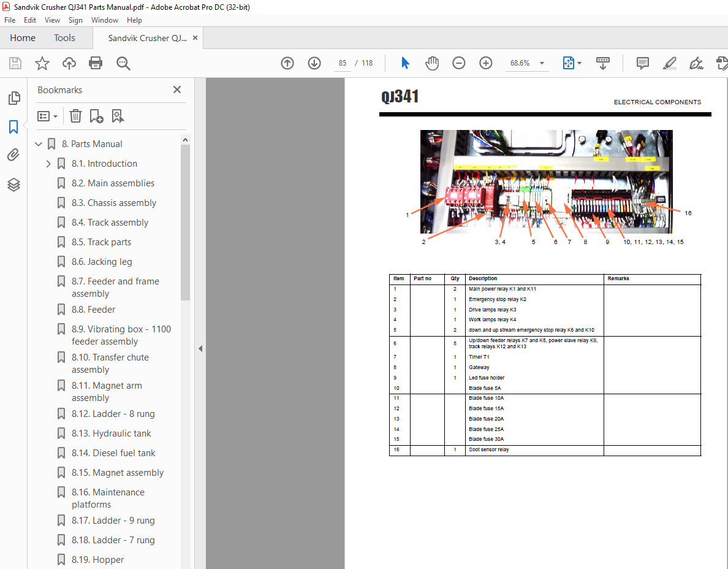Select 8.16. Maintenance platforms bookmark
The width and height of the screenshot is (728, 569).
point(108,498)
